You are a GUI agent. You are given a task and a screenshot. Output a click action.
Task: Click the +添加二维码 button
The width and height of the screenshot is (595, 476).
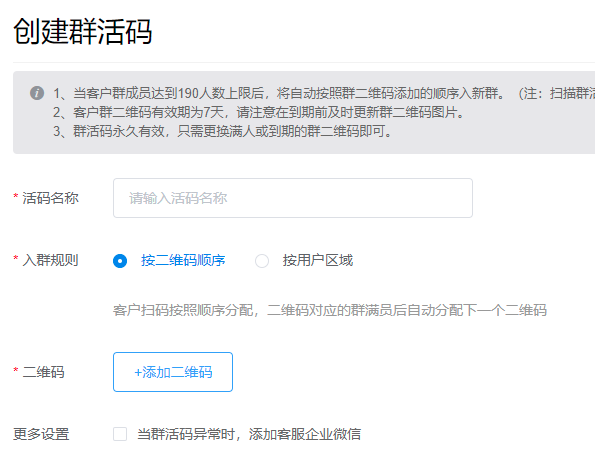(173, 372)
